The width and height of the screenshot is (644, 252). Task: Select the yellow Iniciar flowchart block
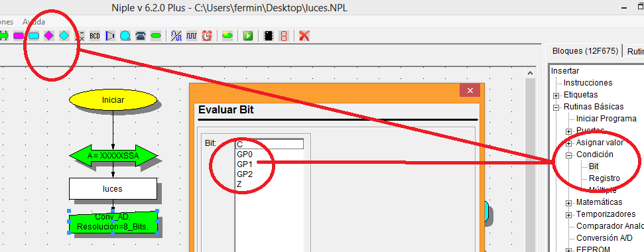coord(113,99)
